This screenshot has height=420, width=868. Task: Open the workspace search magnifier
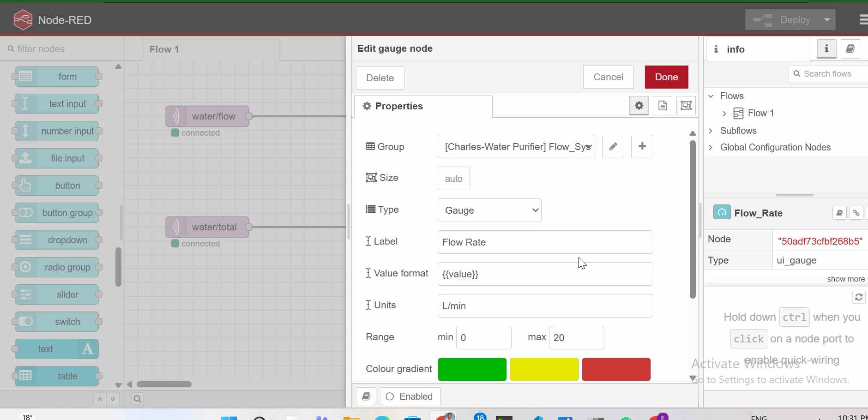(x=138, y=399)
